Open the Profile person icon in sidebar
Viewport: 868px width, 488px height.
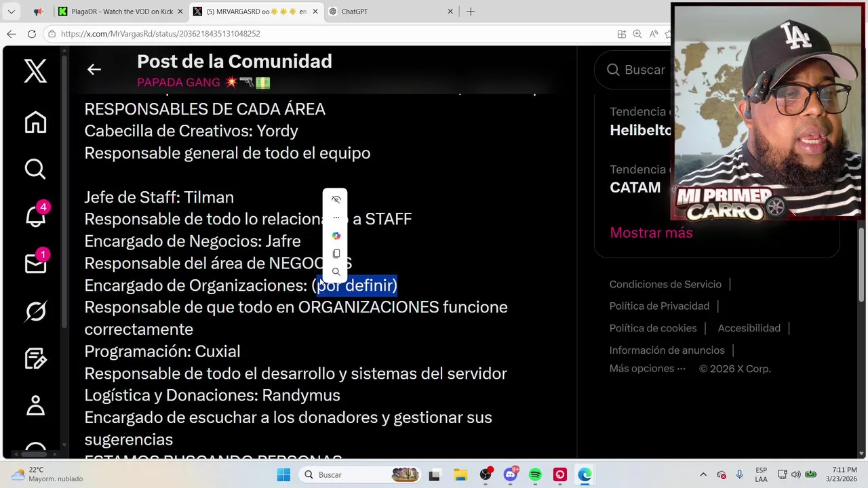tap(35, 405)
